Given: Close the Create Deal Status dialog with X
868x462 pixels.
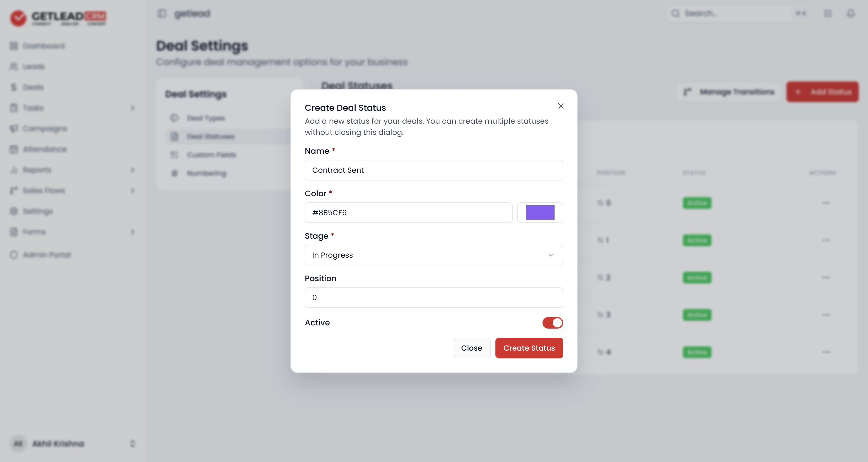Looking at the screenshot, I should pos(561,106).
